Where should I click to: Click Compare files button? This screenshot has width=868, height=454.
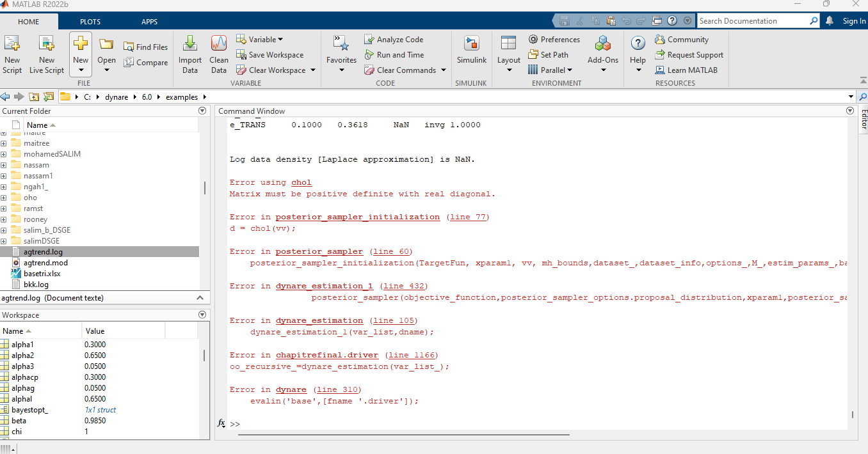pyautogui.click(x=145, y=62)
